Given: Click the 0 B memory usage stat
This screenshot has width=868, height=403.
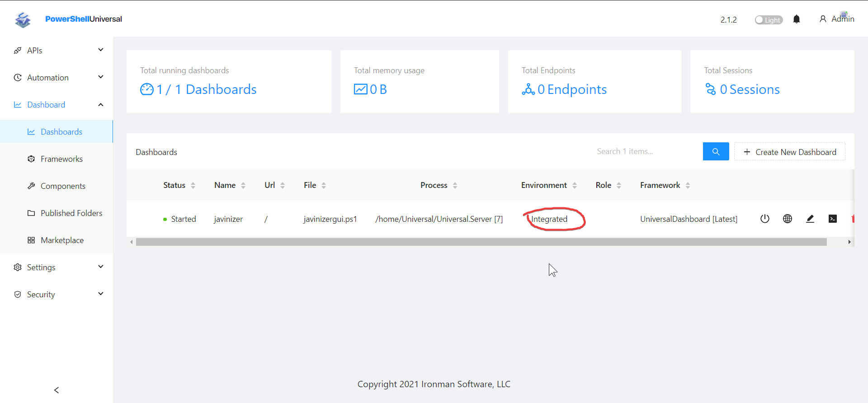Looking at the screenshot, I should coord(370,89).
